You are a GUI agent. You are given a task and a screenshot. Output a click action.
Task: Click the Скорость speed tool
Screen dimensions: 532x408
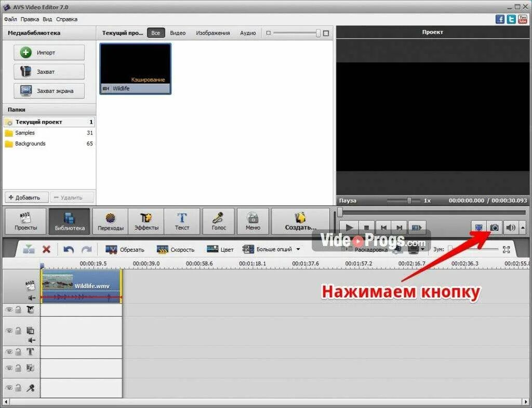point(176,249)
